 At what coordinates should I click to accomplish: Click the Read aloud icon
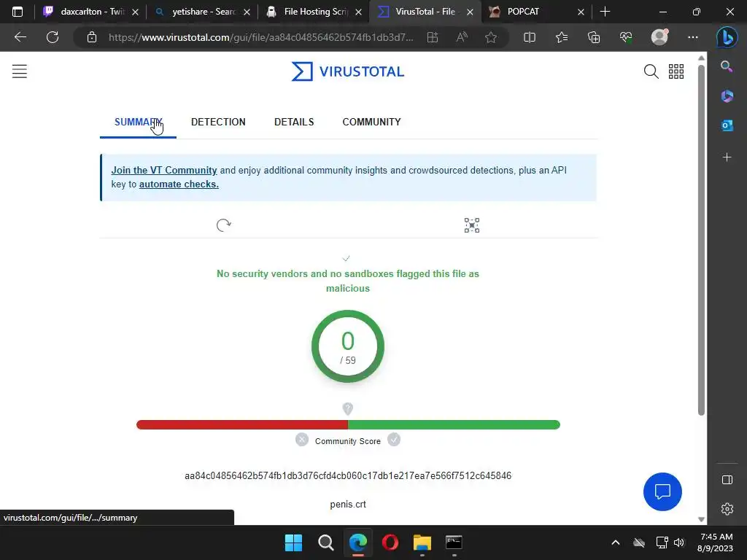(462, 37)
